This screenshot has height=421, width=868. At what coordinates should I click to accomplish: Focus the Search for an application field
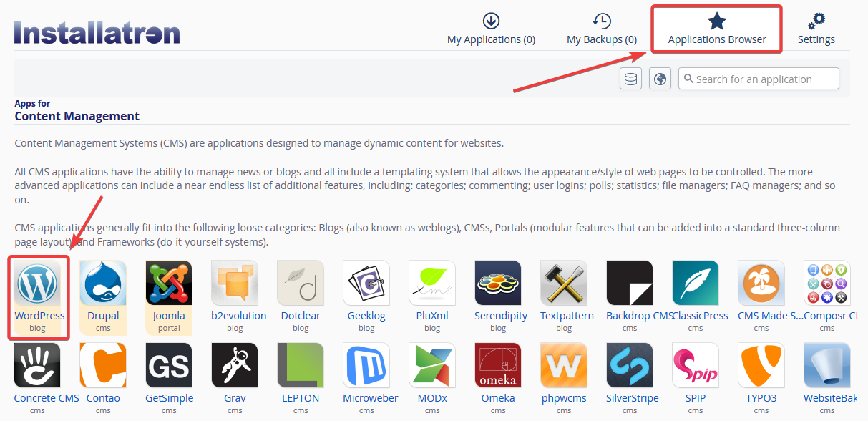click(x=759, y=79)
